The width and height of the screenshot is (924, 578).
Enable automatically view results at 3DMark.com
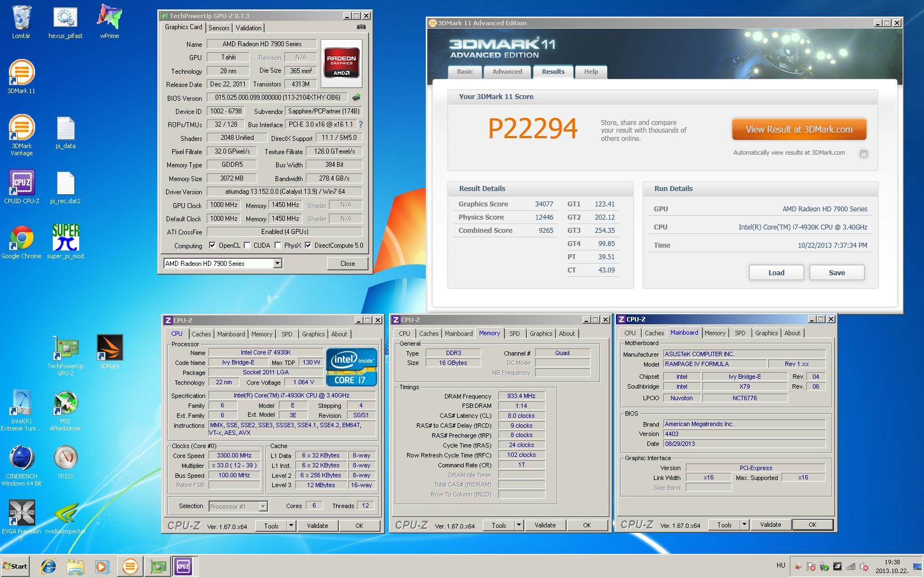click(864, 154)
